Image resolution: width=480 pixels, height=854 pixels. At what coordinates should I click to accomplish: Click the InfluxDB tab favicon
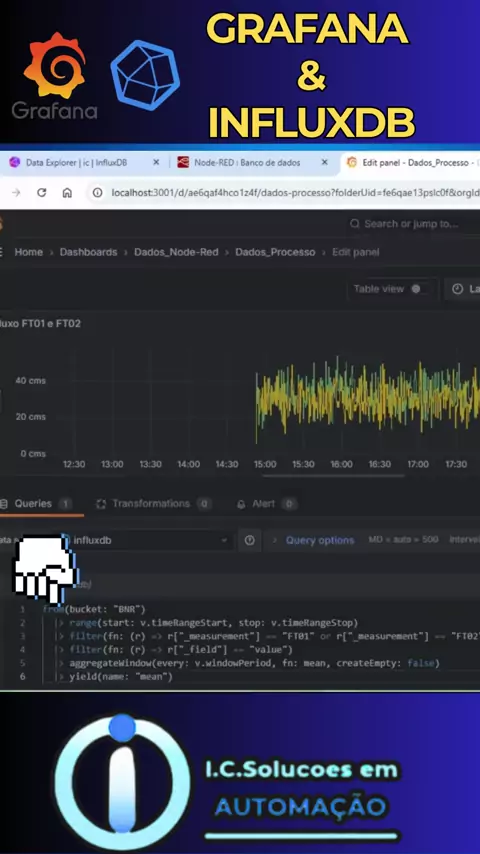click(15, 162)
